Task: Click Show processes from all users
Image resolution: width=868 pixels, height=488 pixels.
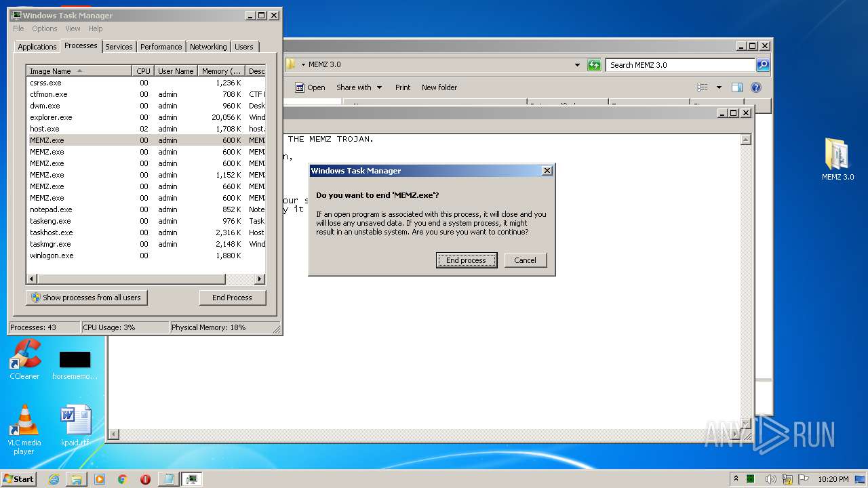Action: [87, 298]
